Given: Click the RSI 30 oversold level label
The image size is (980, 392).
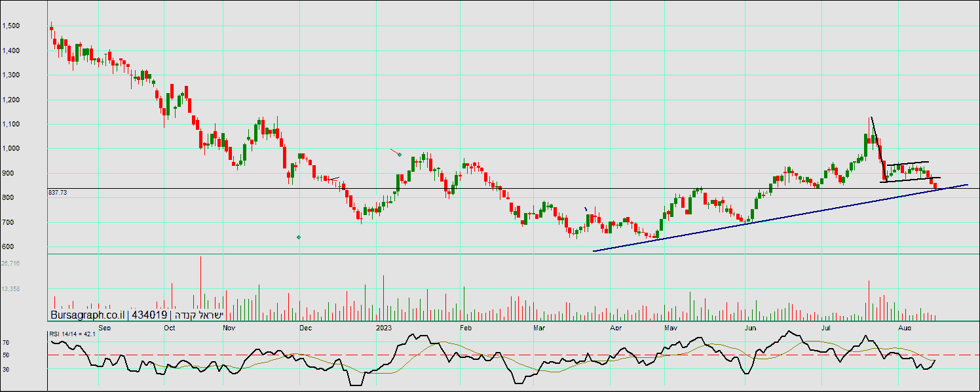Looking at the screenshot, I should (x=5, y=370).
